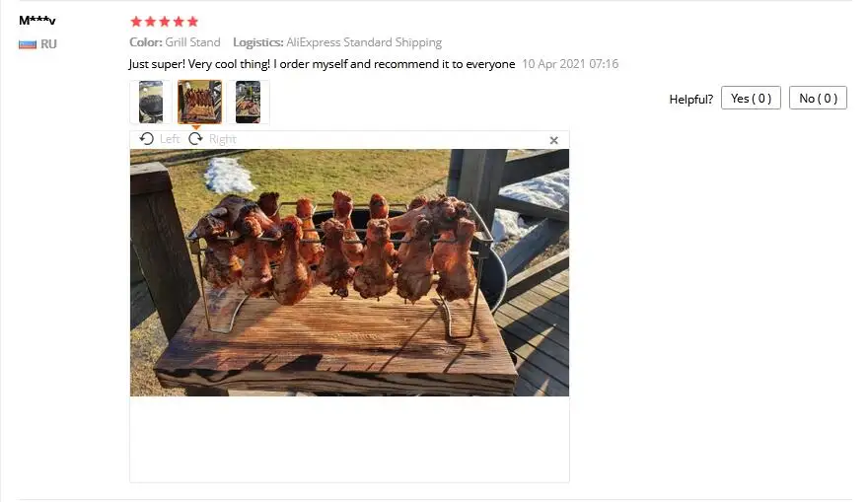Click the Grill Stand color text
Screen dimensions: 868x502
192,42
